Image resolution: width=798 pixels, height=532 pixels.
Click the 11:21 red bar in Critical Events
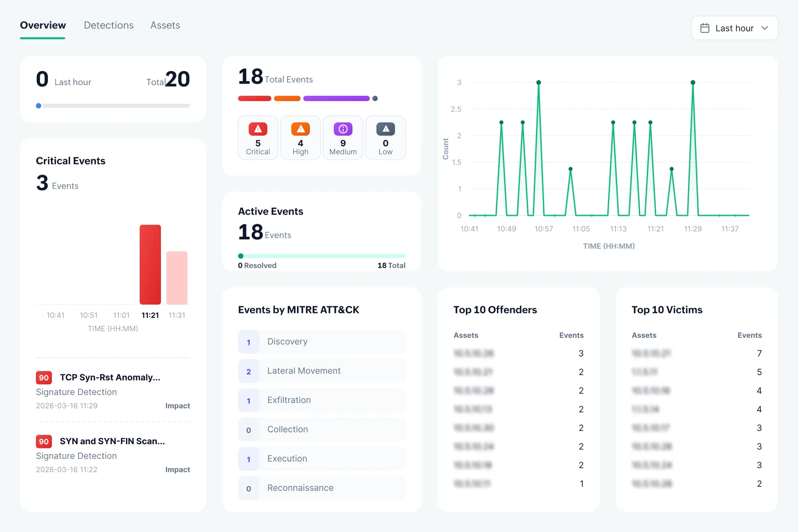click(150, 264)
